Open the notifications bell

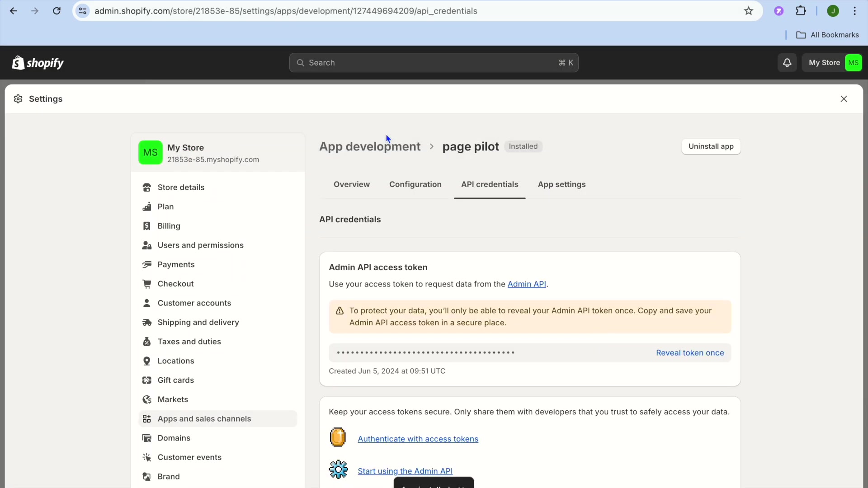tap(787, 63)
